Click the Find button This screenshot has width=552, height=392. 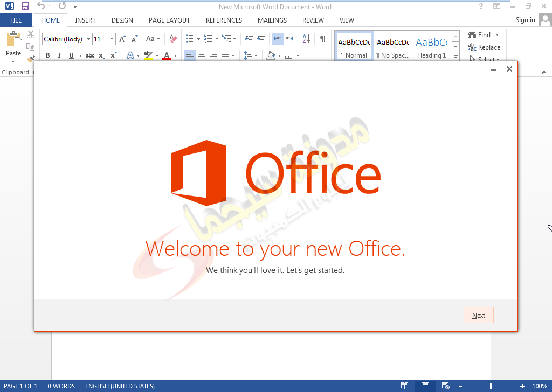479,35
